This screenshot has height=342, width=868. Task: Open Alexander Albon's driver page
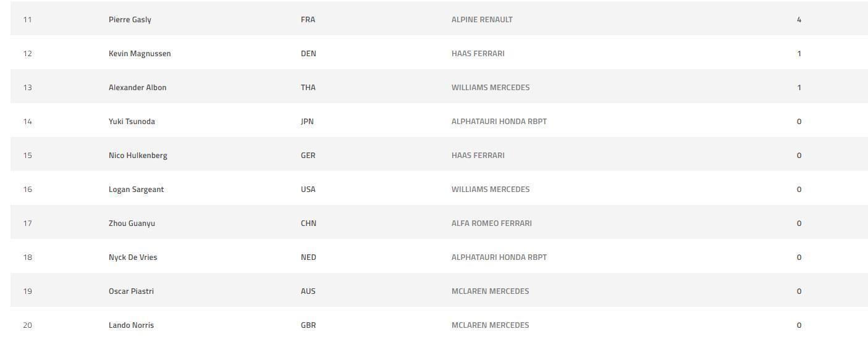137,88
